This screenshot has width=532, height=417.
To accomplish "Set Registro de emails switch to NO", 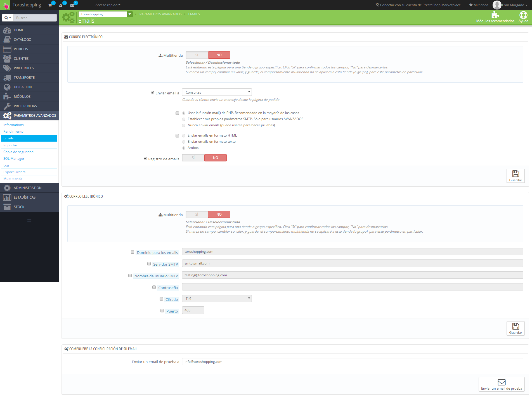I will point(216,158).
